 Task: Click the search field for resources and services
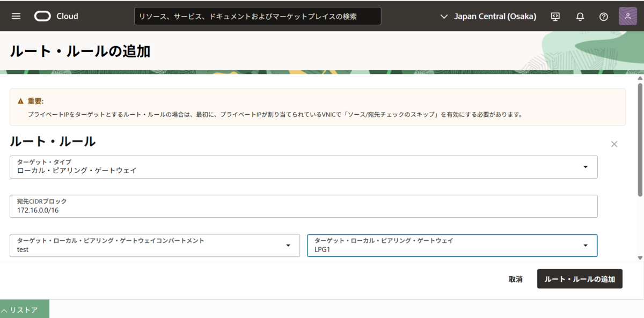tap(258, 16)
